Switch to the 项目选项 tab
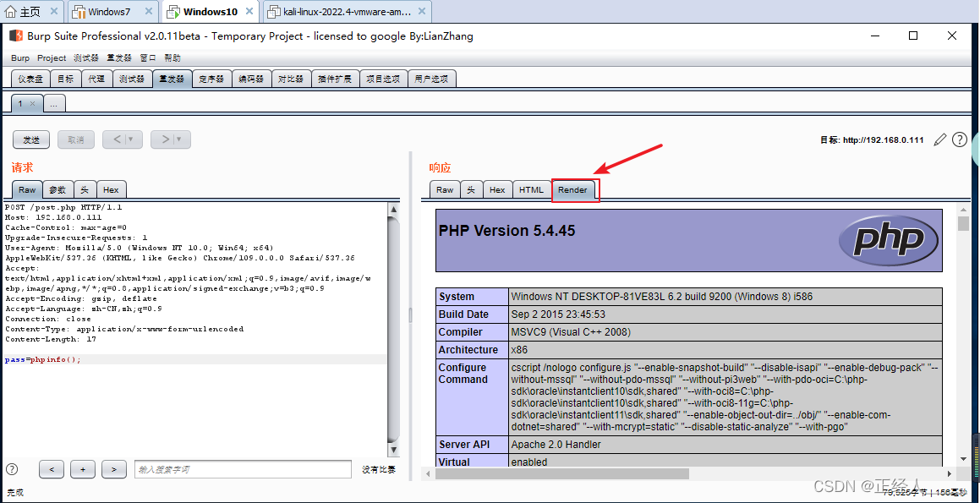Screen dimensions: 980x503 (x=382, y=79)
